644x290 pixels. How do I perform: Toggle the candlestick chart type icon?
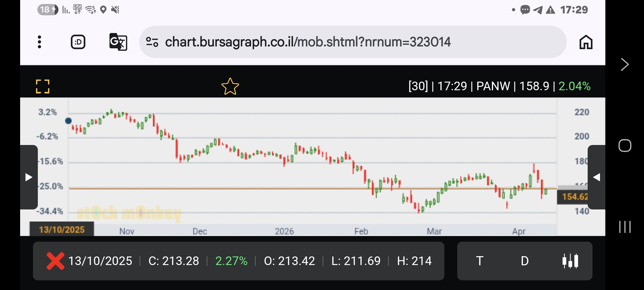pos(570,261)
